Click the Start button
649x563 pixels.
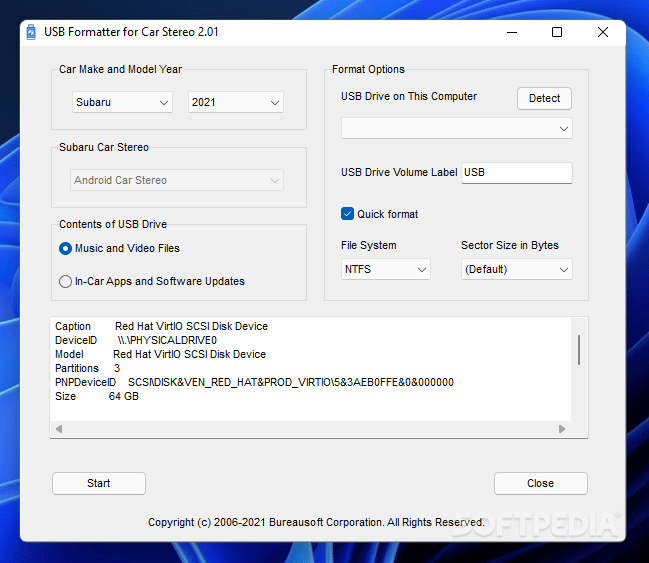pos(99,484)
